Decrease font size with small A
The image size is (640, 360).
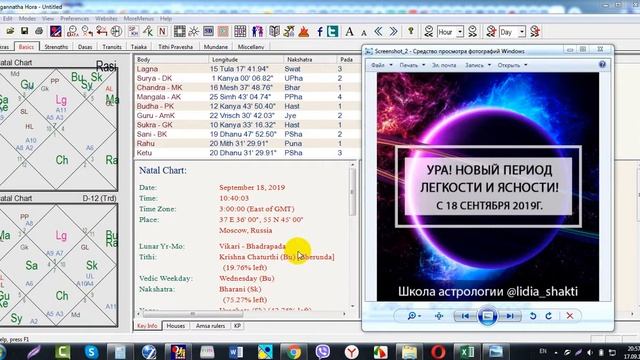click(x=364, y=33)
